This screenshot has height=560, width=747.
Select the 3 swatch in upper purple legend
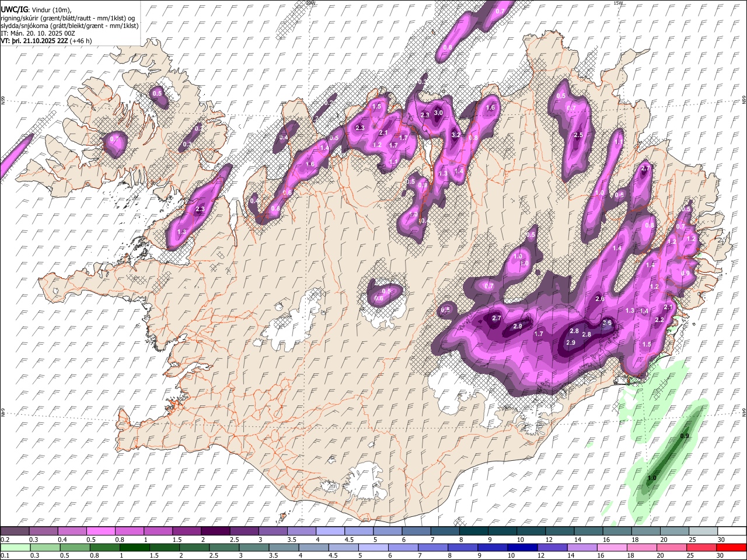272,531
